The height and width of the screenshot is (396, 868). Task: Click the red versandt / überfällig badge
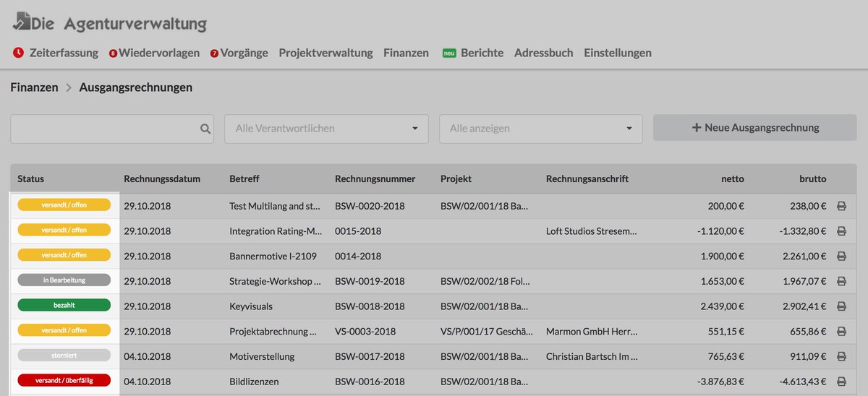coord(64,381)
